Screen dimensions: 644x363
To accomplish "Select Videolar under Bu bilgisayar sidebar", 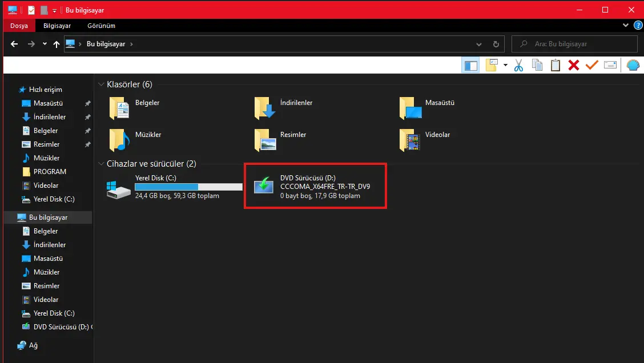I will (46, 300).
